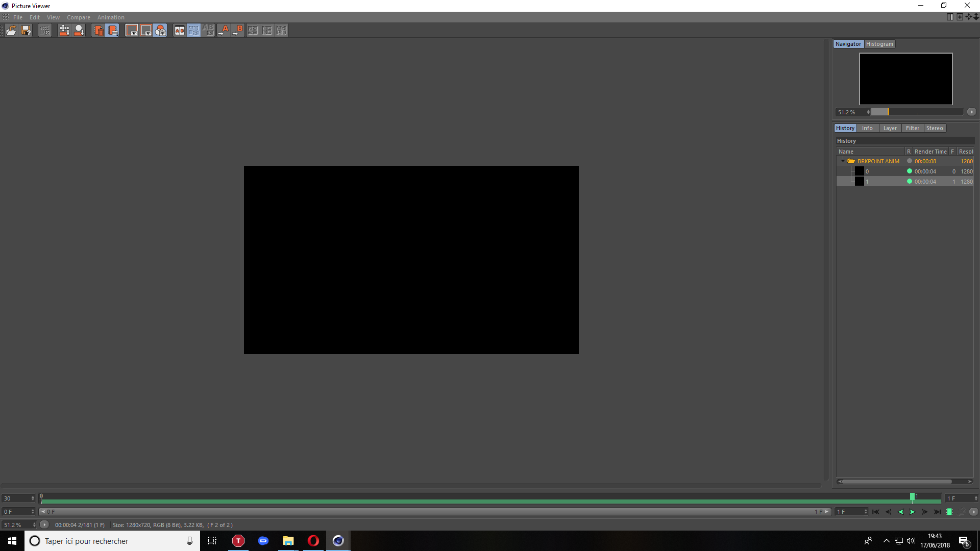Select frame 0 in the History list
The width and height of the screenshot is (980, 551).
coord(867,171)
